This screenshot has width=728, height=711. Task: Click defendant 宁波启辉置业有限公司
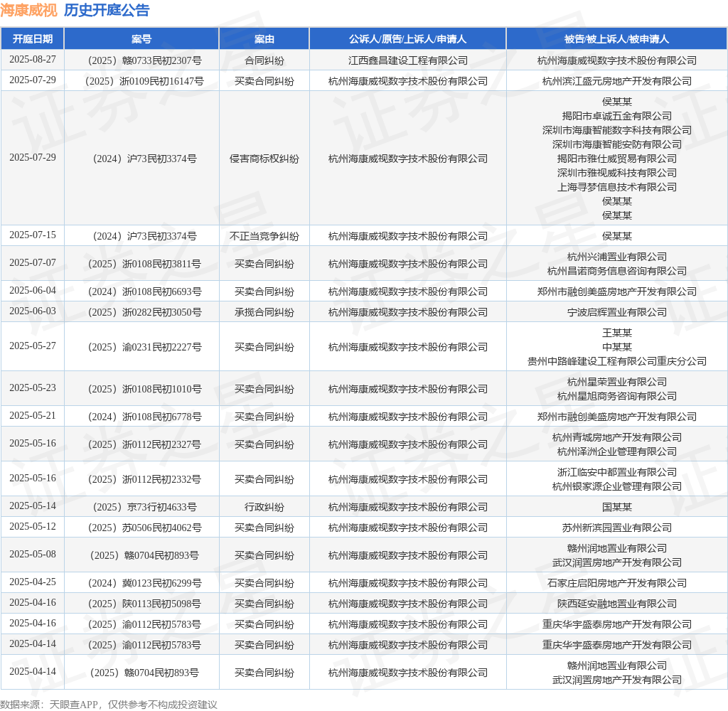tap(616, 313)
